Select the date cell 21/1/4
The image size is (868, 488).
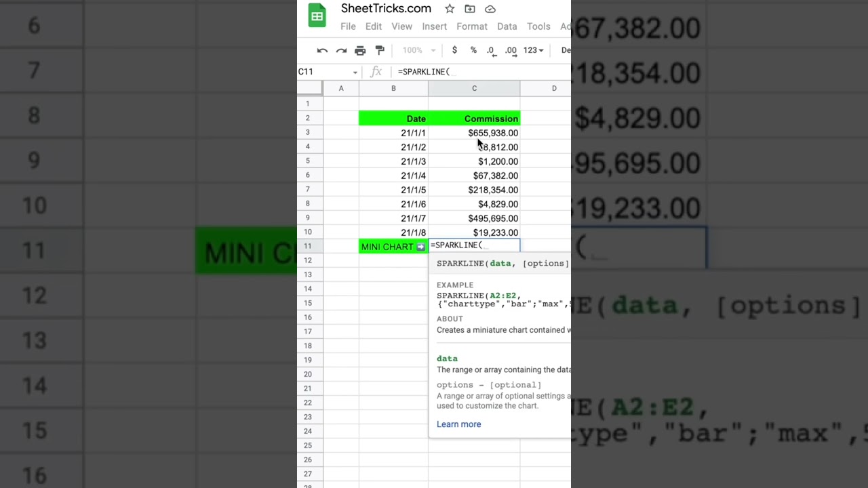point(393,176)
